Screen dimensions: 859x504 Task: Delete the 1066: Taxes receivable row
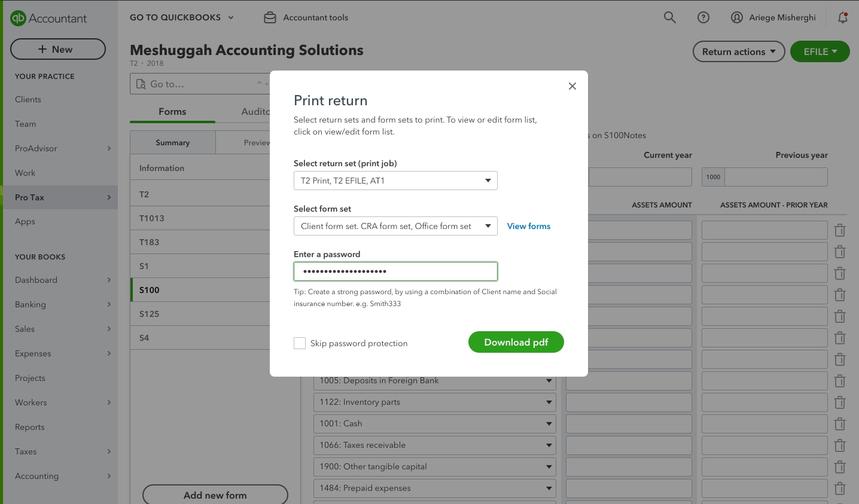840,445
